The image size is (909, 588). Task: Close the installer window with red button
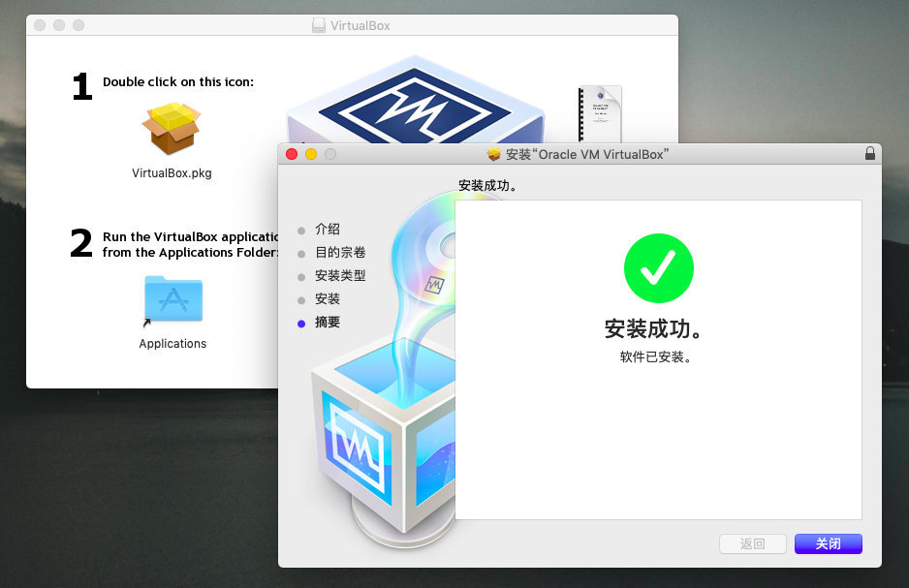(x=292, y=154)
